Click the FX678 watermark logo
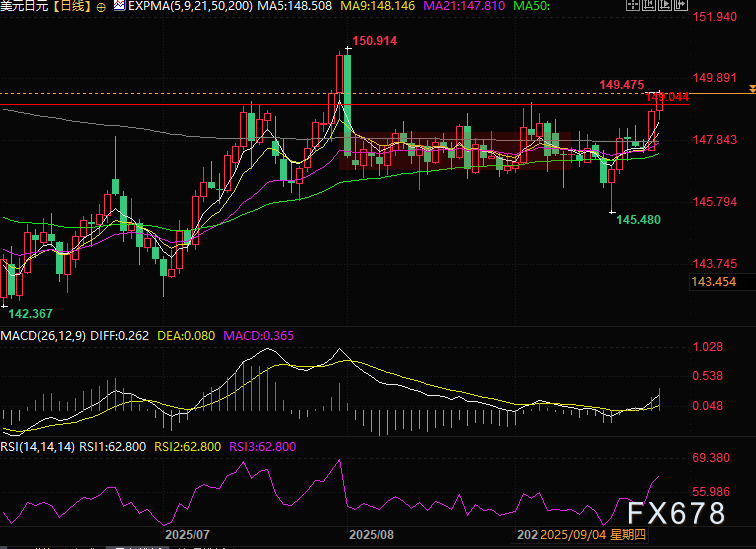 pyautogui.click(x=677, y=514)
